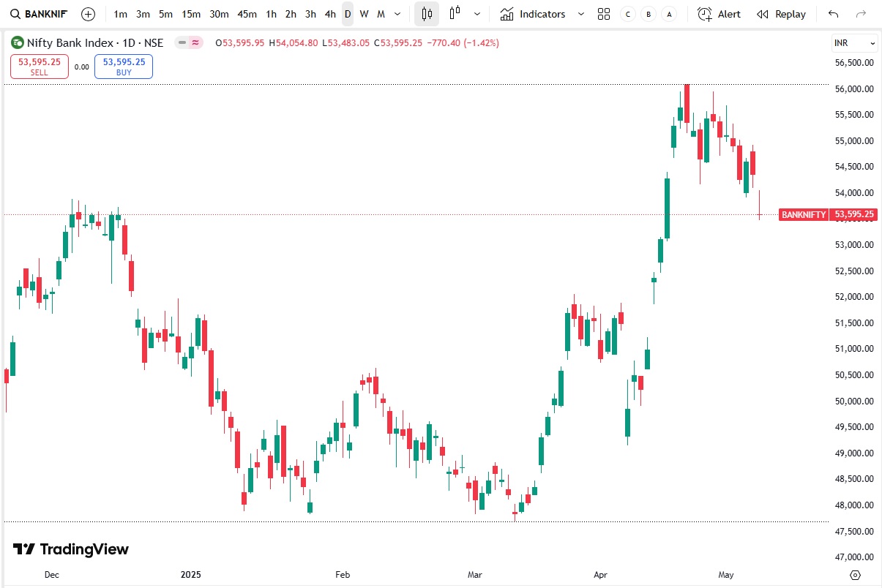Open the multi-chart layout selector
882x588 pixels.
pyautogui.click(x=604, y=14)
